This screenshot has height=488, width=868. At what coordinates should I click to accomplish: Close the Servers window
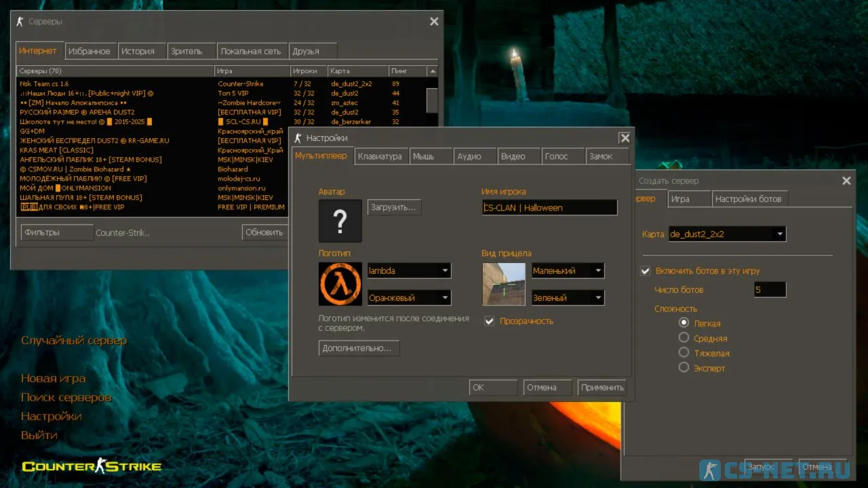pos(434,22)
